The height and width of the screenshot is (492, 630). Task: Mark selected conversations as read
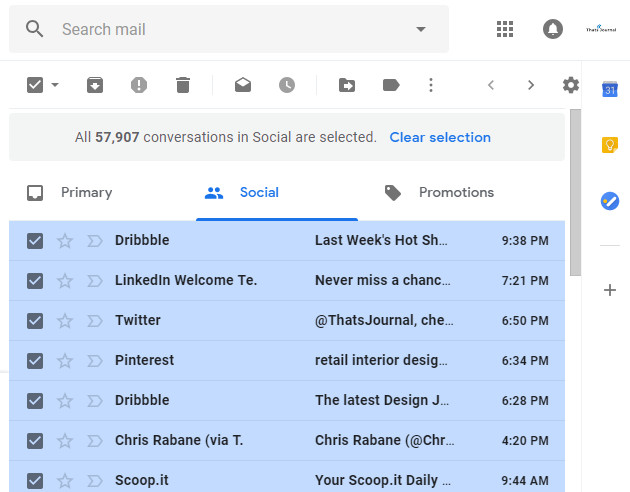(243, 85)
